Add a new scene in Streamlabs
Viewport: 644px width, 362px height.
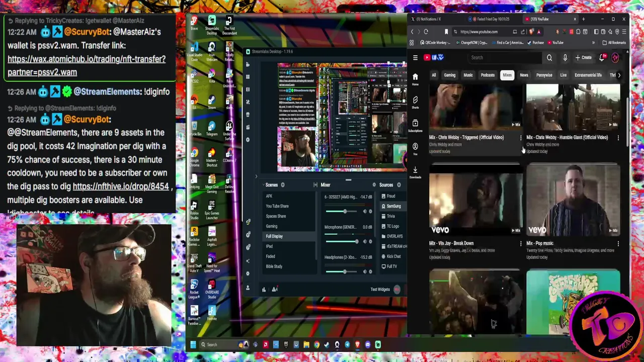[283, 185]
